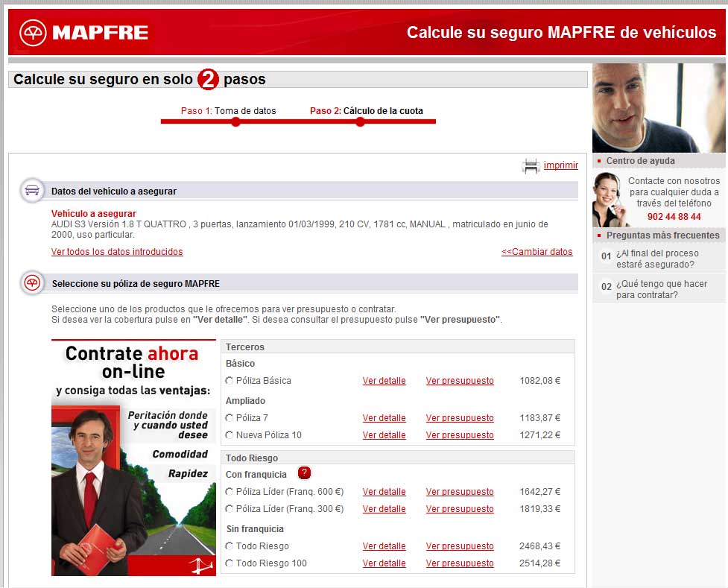Click the Cambiar datos link
Image resolution: width=728 pixels, height=588 pixels.
(536, 252)
